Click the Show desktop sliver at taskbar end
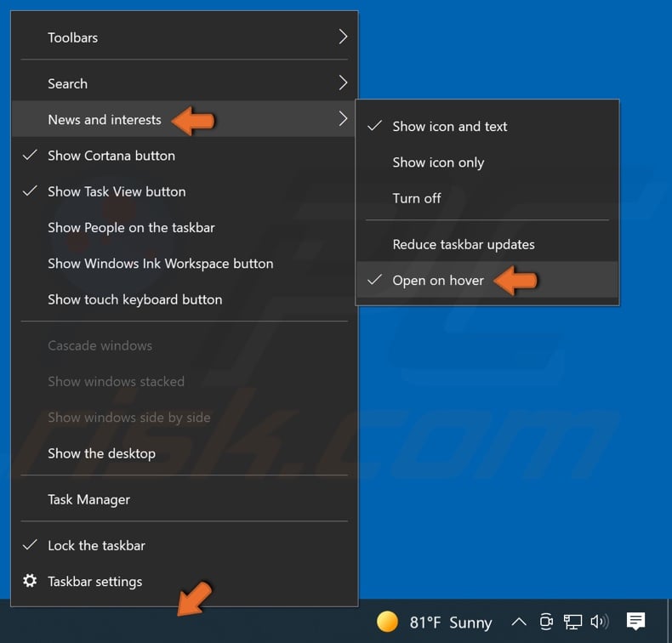Screen dimensions: 672x643 (x=669, y=621)
